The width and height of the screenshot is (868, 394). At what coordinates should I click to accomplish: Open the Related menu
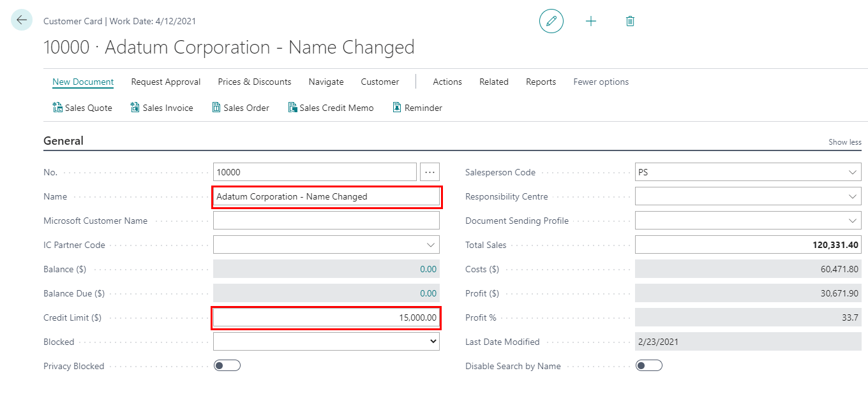point(494,82)
